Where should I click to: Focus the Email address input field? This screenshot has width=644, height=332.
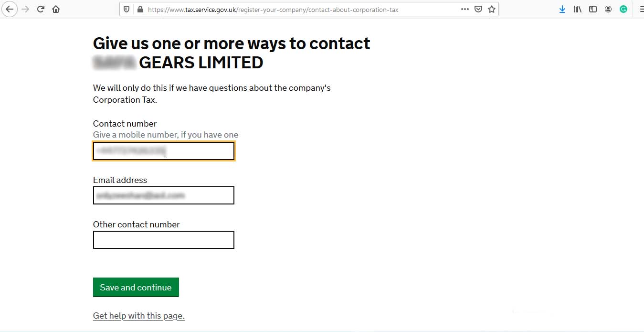pos(164,195)
